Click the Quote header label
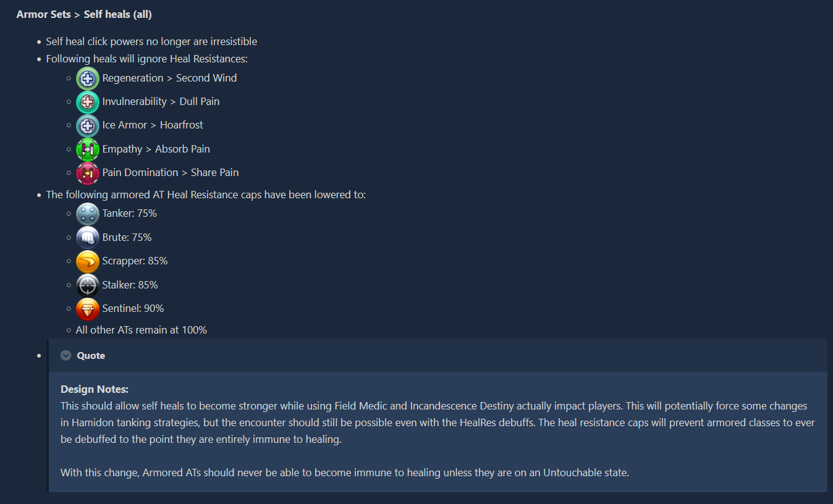This screenshot has width=833, height=504. coord(91,356)
